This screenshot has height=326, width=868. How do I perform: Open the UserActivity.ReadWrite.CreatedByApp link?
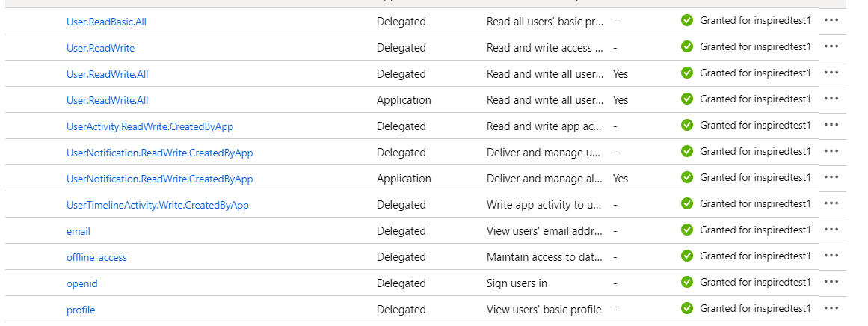coord(155,126)
